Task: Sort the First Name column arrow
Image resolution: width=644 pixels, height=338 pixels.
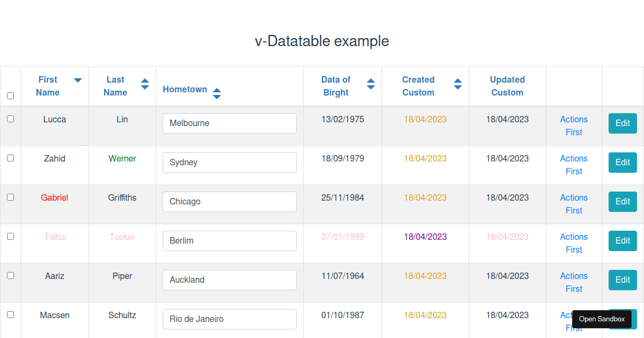Action: (x=77, y=79)
